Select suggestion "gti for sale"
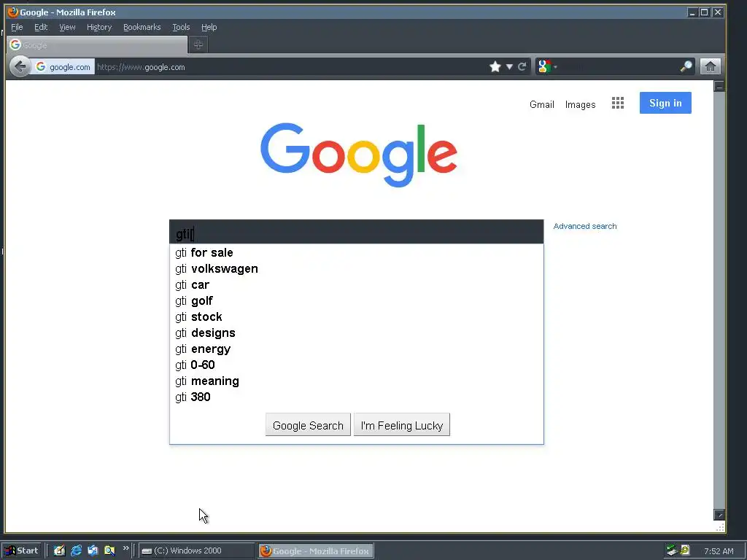Viewport: 747px width, 560px height. click(x=356, y=252)
